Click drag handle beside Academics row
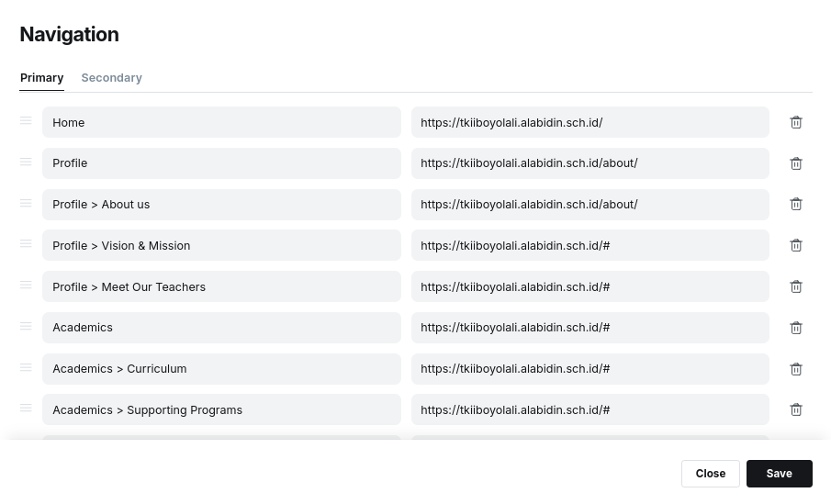The image size is (831, 504). tap(26, 326)
